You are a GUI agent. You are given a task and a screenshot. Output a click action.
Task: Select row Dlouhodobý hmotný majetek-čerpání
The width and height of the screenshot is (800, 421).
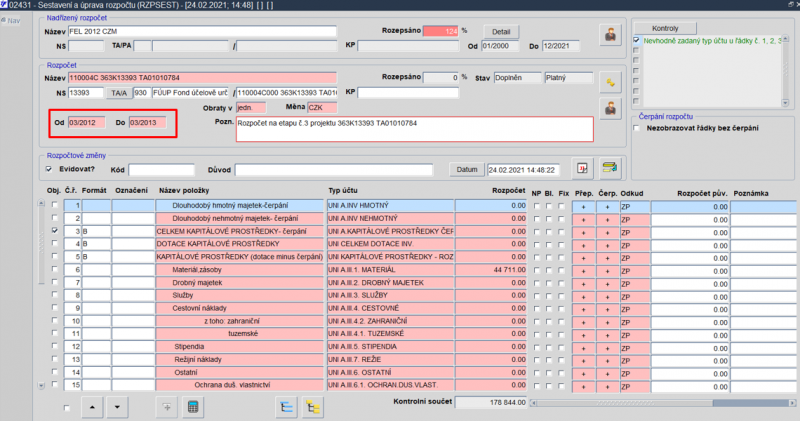[239, 205]
